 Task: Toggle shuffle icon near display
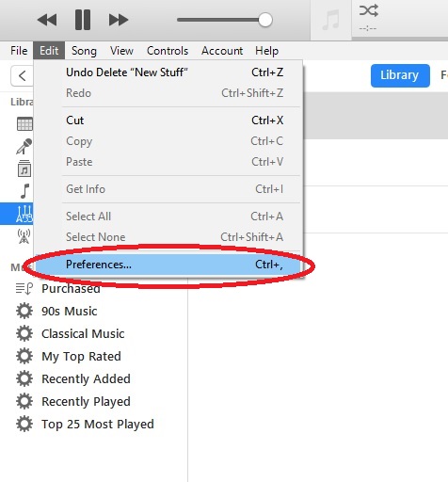369,10
